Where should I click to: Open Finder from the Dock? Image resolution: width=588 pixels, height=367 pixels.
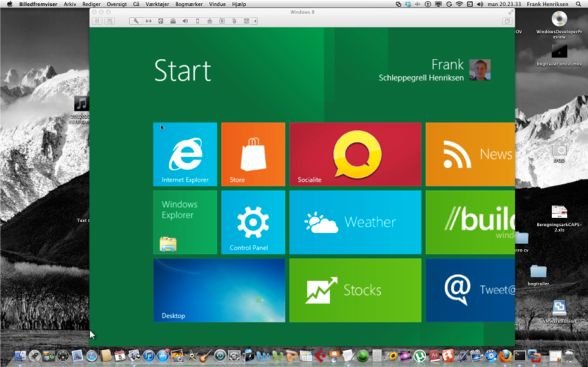point(20,355)
